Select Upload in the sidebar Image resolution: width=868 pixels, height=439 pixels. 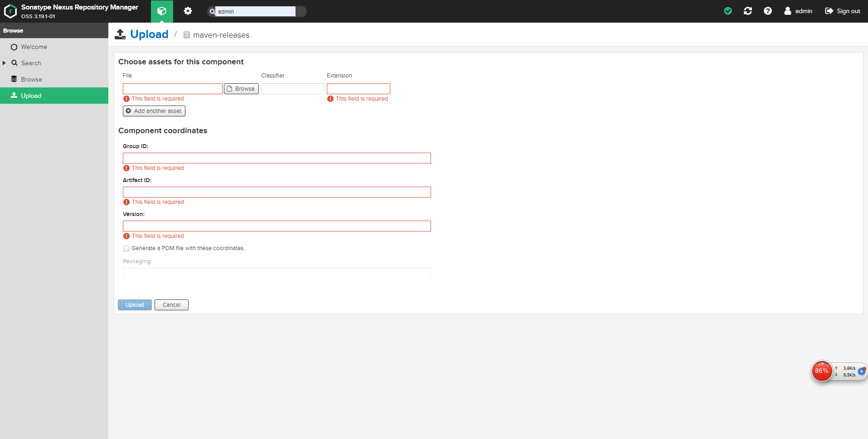point(54,96)
